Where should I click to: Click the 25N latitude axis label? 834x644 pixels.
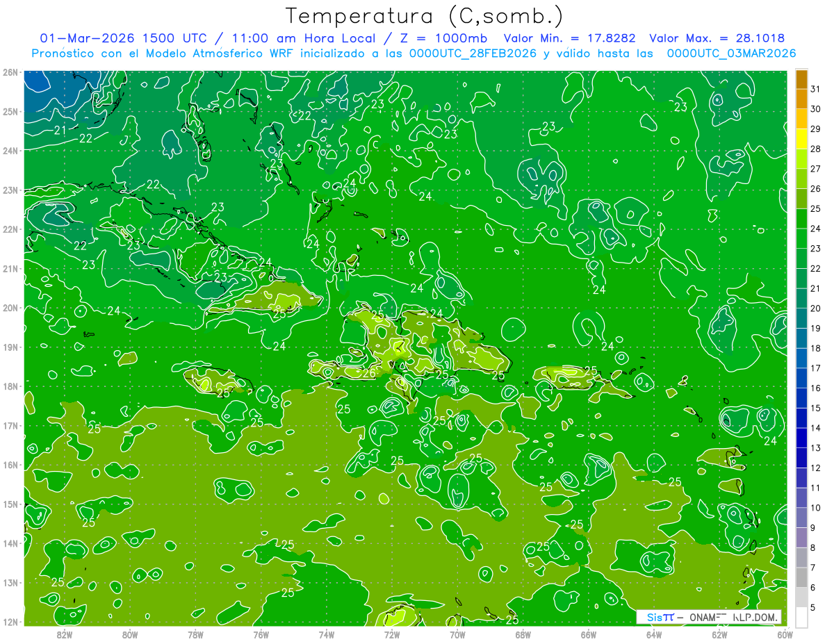(10, 111)
